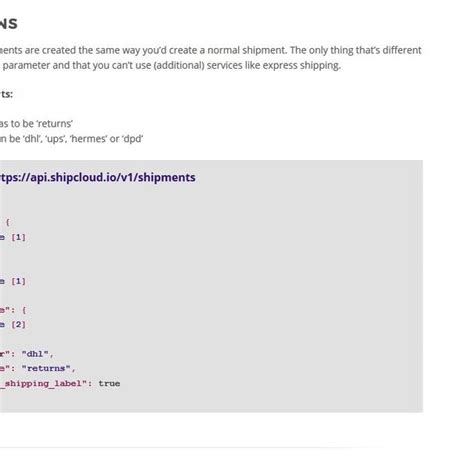The width and height of the screenshot is (474, 474).
Task: Click the bold label ending in 'ts:'
Action: [x=6, y=94]
